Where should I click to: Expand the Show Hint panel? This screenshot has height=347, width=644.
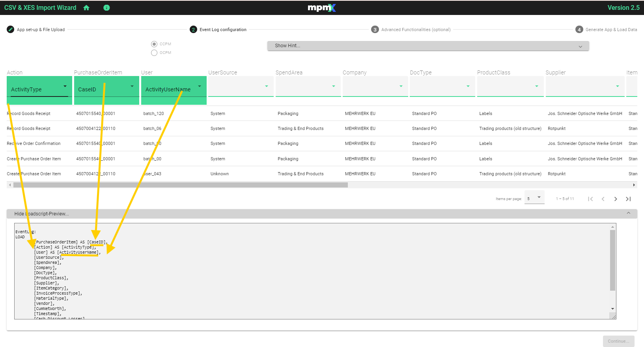point(428,46)
